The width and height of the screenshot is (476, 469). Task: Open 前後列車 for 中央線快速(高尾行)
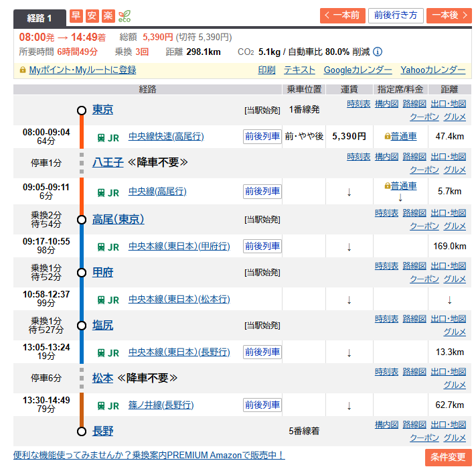coord(262,137)
